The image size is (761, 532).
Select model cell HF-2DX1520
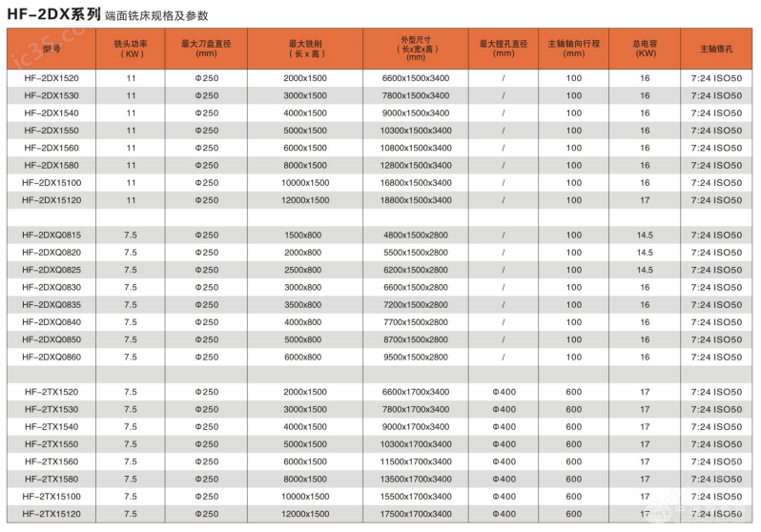click(x=51, y=78)
